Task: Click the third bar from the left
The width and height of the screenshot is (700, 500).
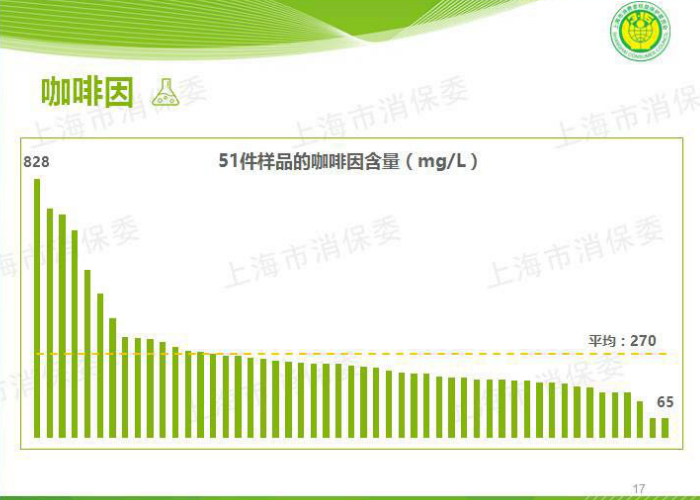Action: pos(62,326)
